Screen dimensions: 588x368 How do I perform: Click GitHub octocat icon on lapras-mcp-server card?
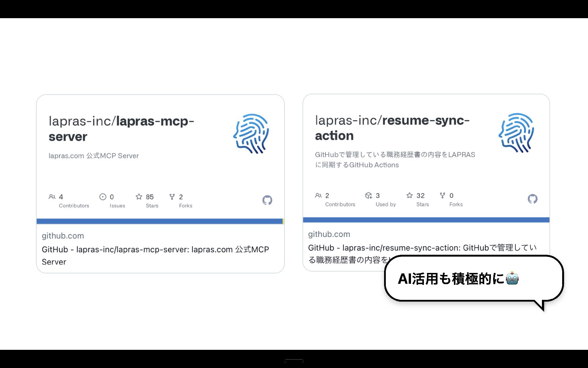267,200
